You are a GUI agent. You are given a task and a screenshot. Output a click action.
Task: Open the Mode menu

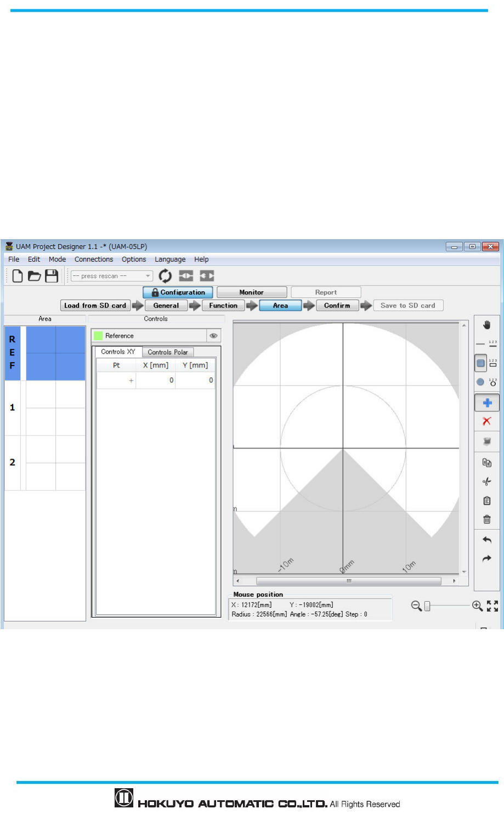click(57, 259)
